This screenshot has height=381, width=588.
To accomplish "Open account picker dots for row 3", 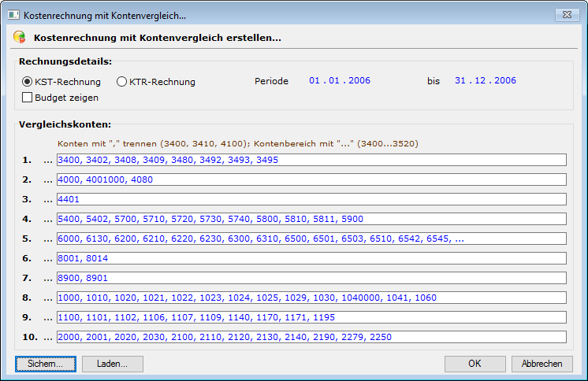I will pyautogui.click(x=48, y=199).
